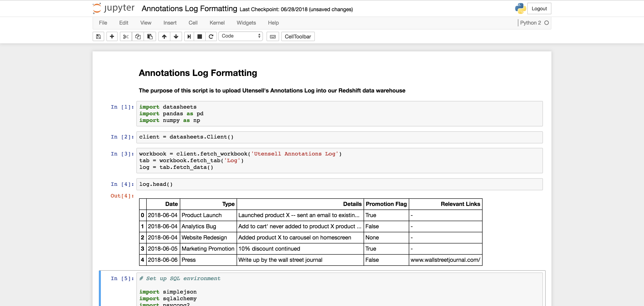Screen dimensions: 644x306
Task: Open the CellToolbar dropdown button
Action: point(297,36)
